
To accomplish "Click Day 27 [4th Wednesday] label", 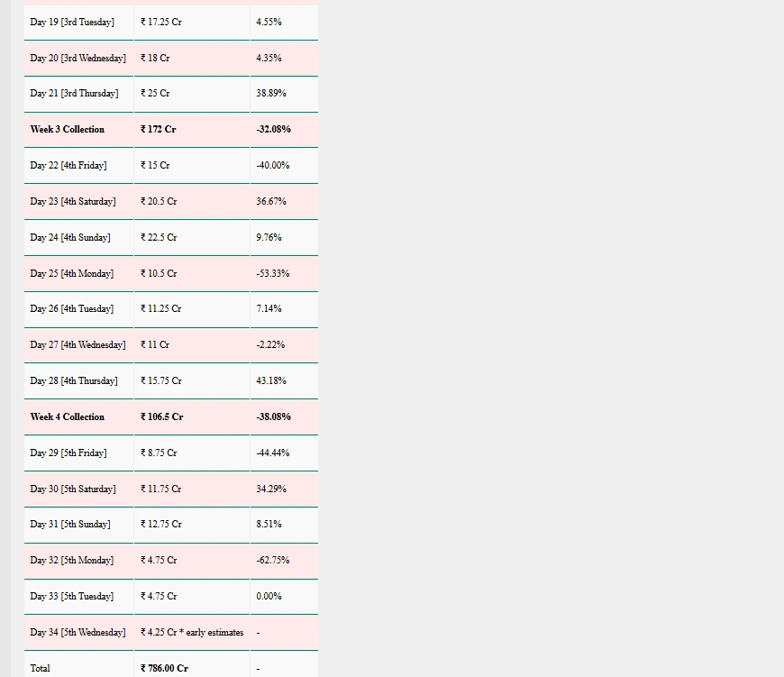I will (x=77, y=345).
